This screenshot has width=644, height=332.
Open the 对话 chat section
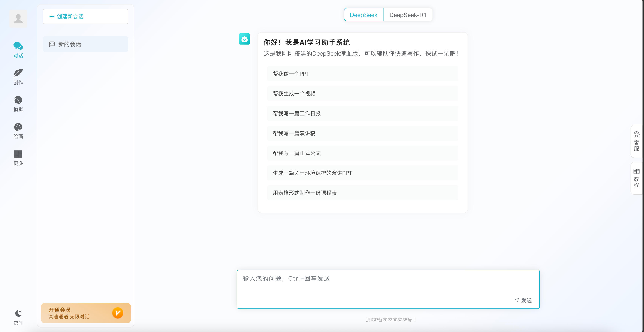point(18,50)
